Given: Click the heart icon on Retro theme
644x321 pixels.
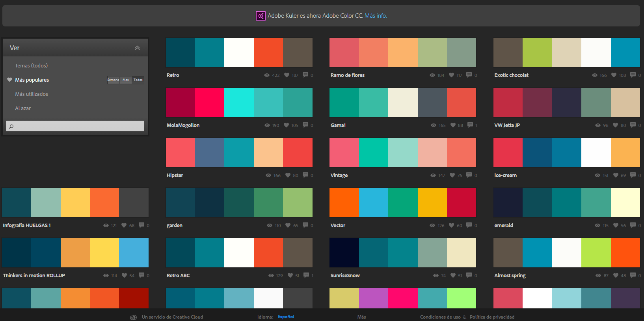Looking at the screenshot, I should pyautogui.click(x=287, y=75).
